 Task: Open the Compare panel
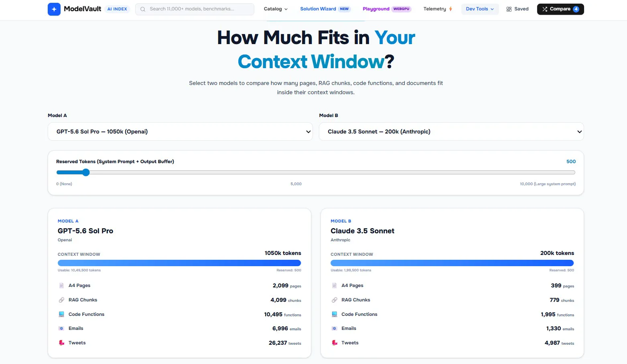coord(560,9)
